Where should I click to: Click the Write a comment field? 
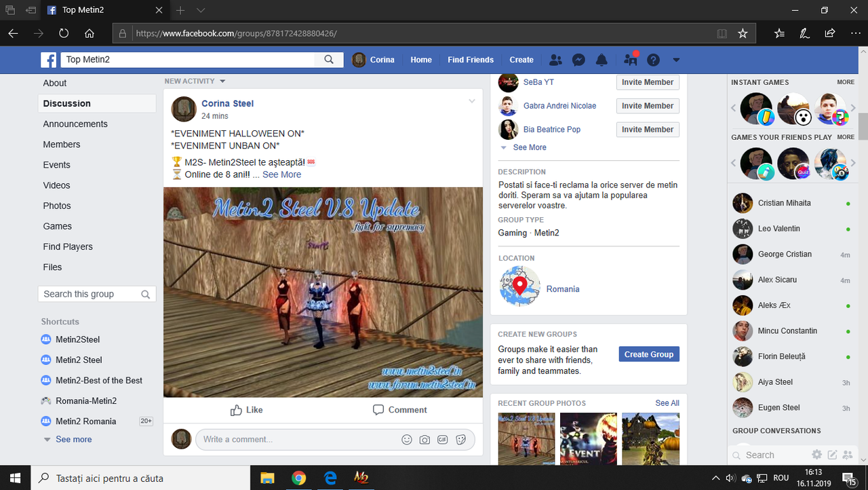click(x=297, y=439)
